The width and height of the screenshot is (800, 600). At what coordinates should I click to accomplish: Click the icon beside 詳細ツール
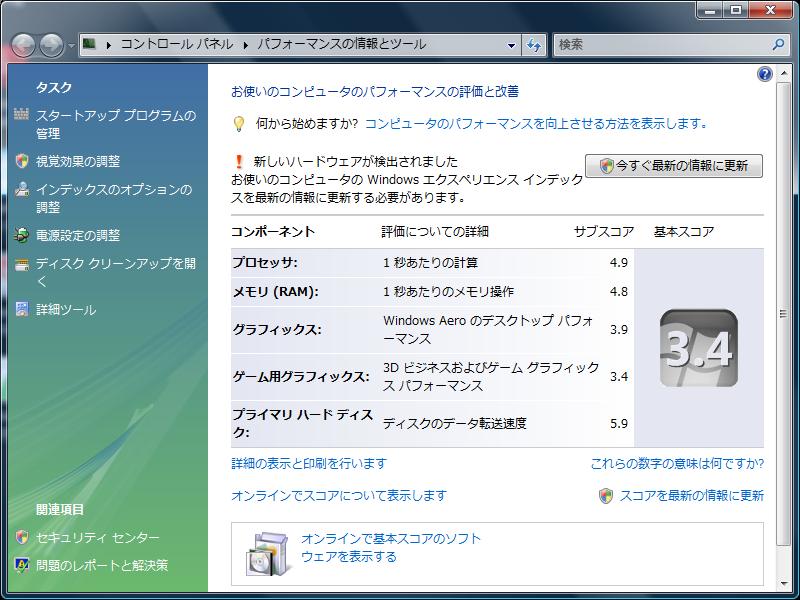pyautogui.click(x=22, y=310)
